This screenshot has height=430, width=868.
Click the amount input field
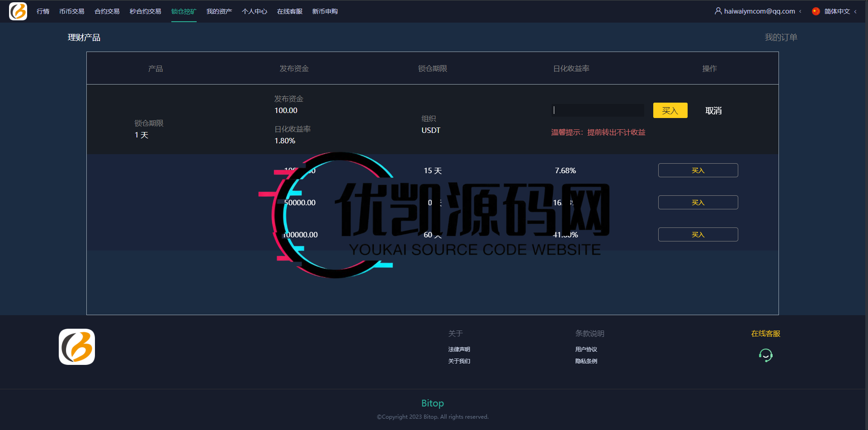pos(598,110)
